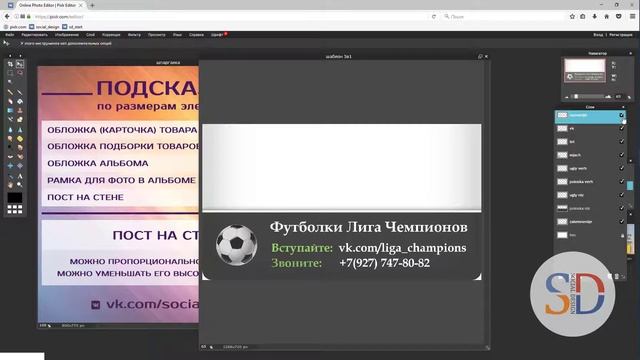Open the Изображение menu
Screen dimensions: 640x360
(x=67, y=35)
